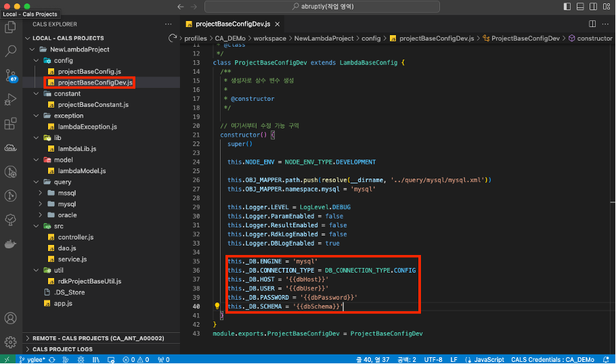Open the CALS cloud icon in activity bar
Viewport: 616px width, 364px height.
tap(11, 147)
